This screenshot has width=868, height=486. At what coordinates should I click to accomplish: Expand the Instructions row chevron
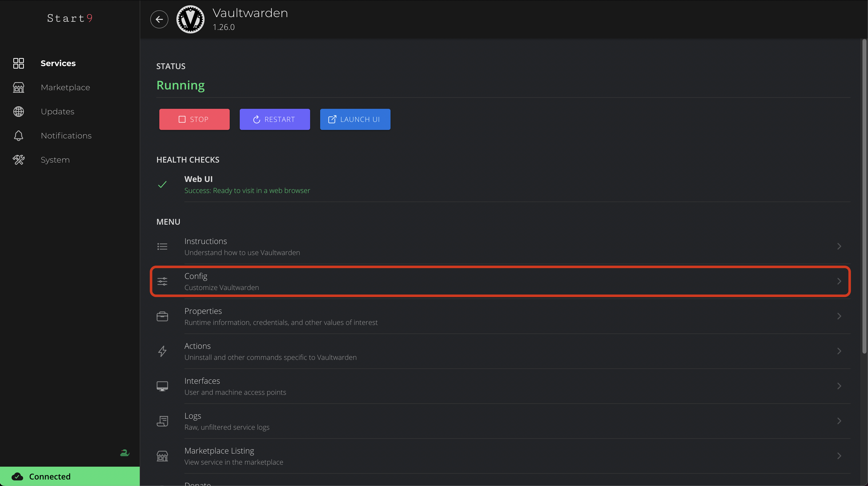(x=839, y=246)
